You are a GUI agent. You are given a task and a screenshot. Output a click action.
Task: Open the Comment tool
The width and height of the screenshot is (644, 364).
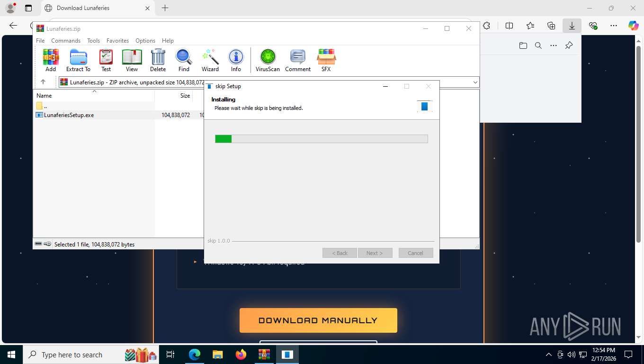(x=298, y=60)
